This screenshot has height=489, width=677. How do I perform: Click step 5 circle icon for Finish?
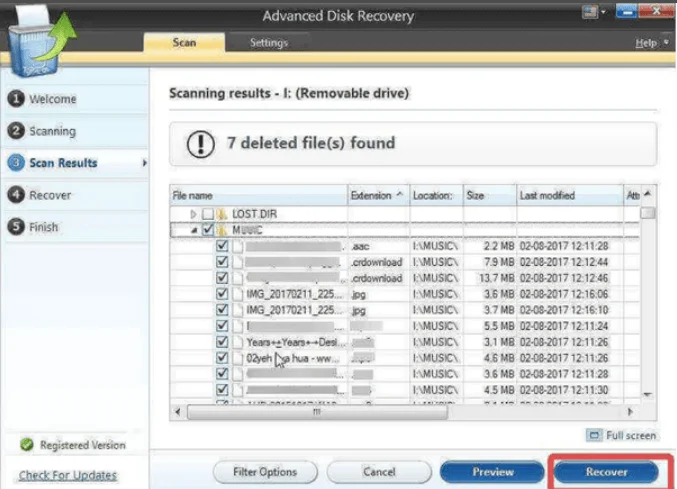pos(16,227)
